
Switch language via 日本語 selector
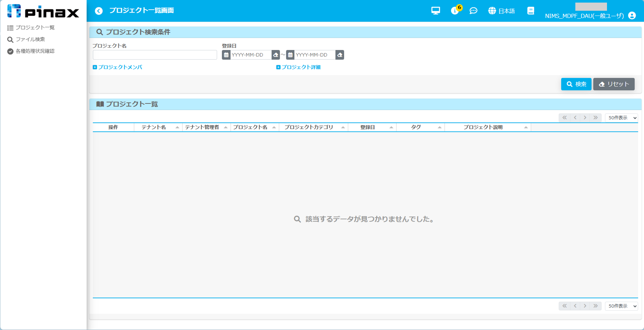point(502,11)
